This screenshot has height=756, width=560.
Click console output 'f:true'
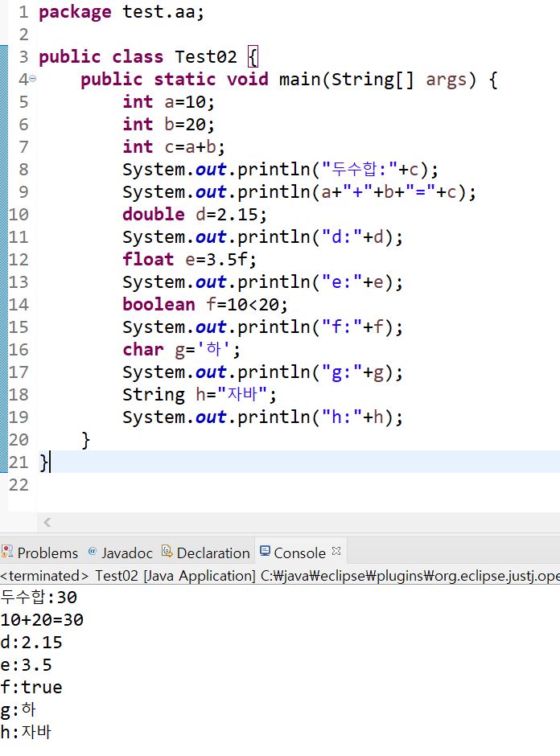pyautogui.click(x=31, y=687)
